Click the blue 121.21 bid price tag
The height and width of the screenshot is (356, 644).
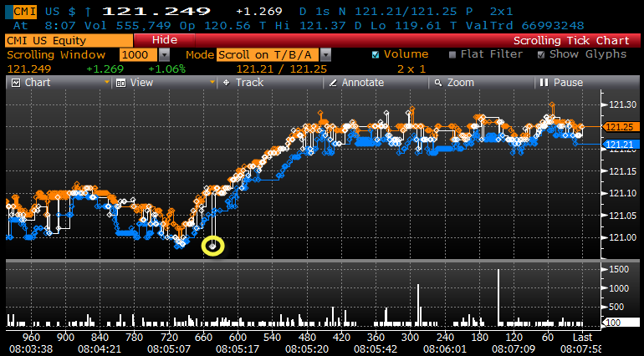[x=621, y=145]
